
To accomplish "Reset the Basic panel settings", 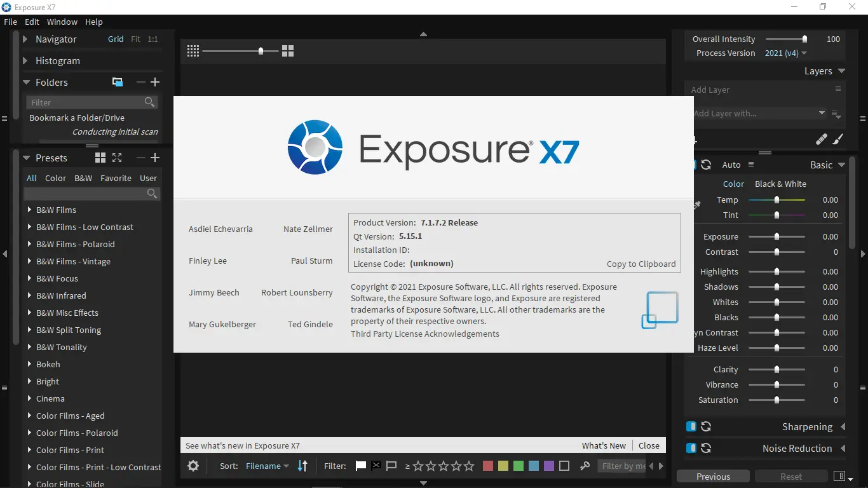I will (706, 165).
